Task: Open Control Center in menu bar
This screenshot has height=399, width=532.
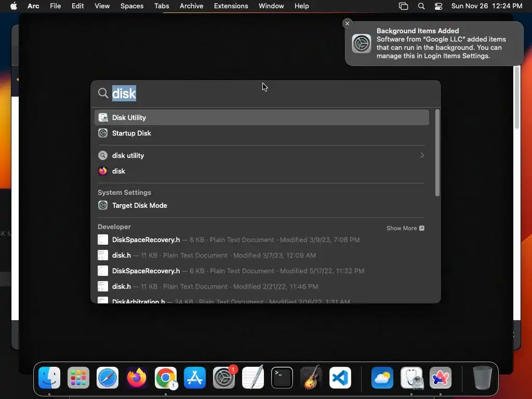Action: tap(438, 6)
